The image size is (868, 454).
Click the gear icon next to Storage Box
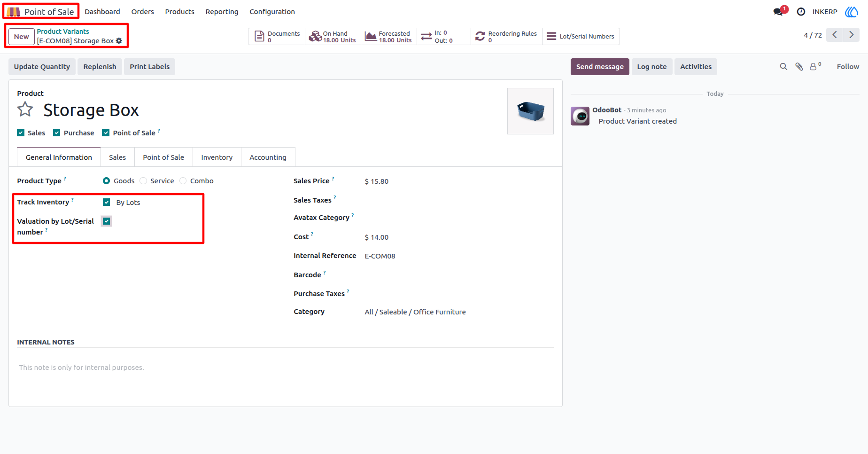pos(119,41)
